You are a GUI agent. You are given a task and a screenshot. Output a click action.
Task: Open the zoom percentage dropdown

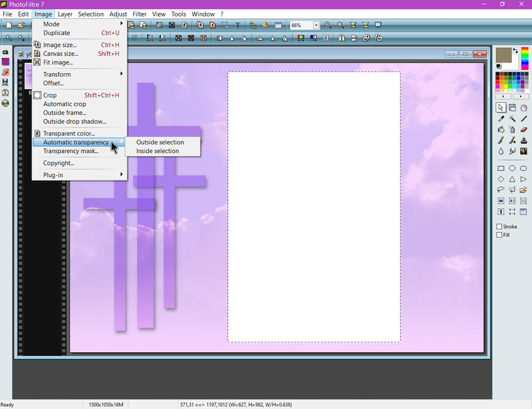316,25
